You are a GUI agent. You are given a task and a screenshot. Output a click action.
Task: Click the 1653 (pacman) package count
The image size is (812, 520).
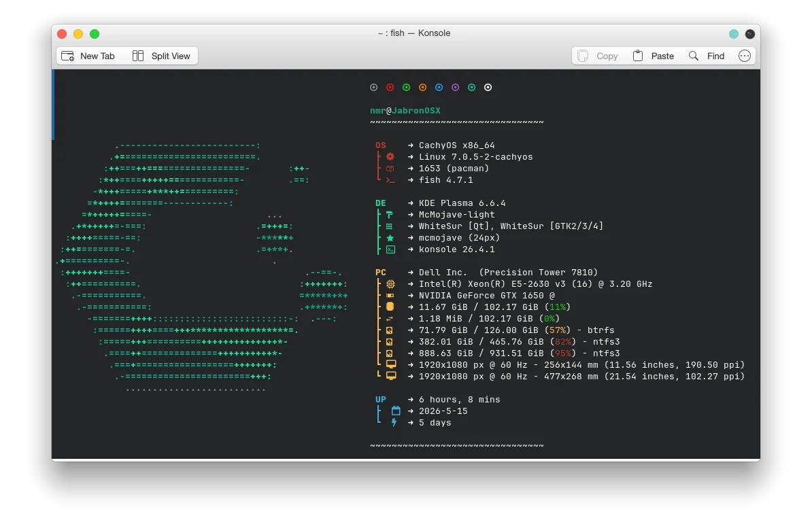pyautogui.click(x=454, y=169)
